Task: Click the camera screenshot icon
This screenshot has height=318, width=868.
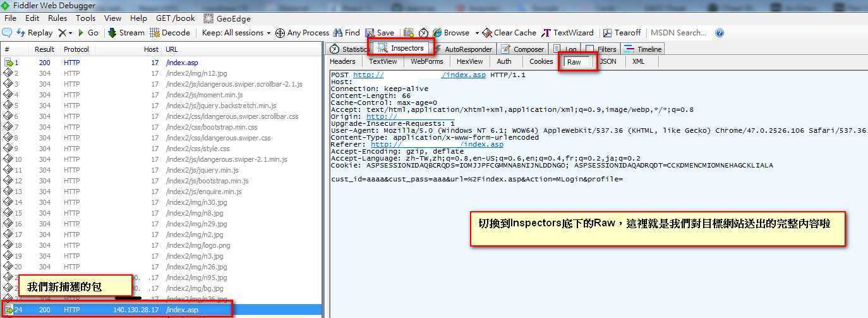Action: [409, 33]
